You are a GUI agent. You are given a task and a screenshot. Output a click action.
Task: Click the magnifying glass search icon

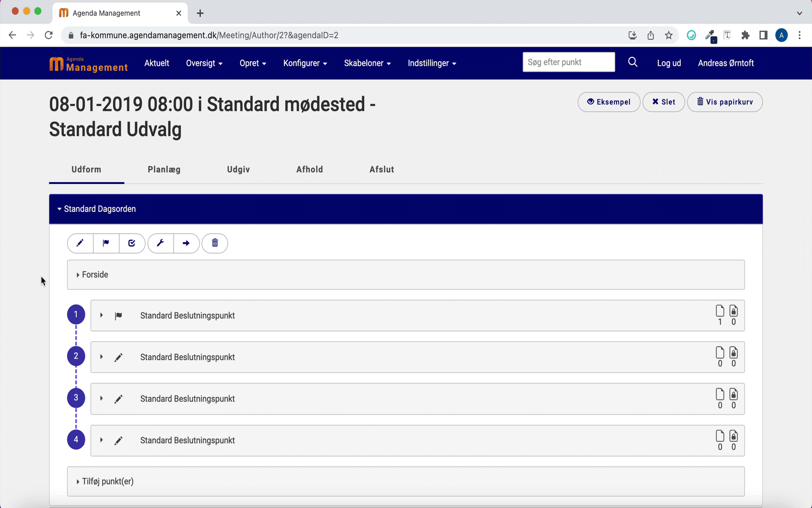(633, 62)
